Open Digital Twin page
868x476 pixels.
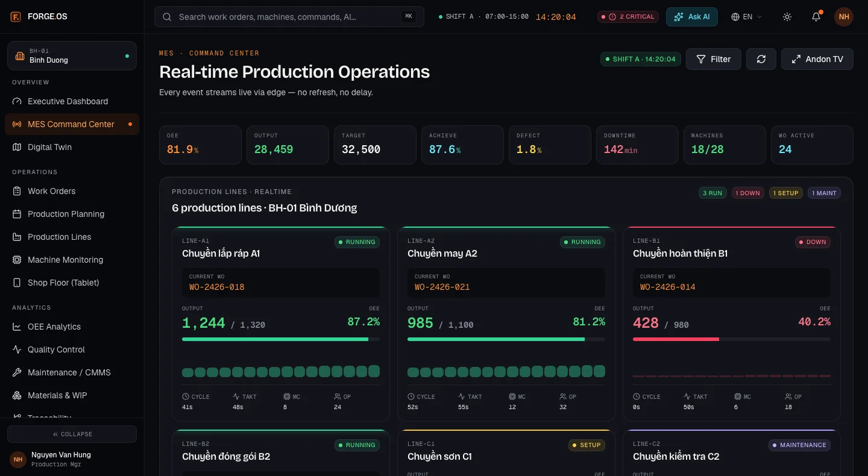(72, 147)
